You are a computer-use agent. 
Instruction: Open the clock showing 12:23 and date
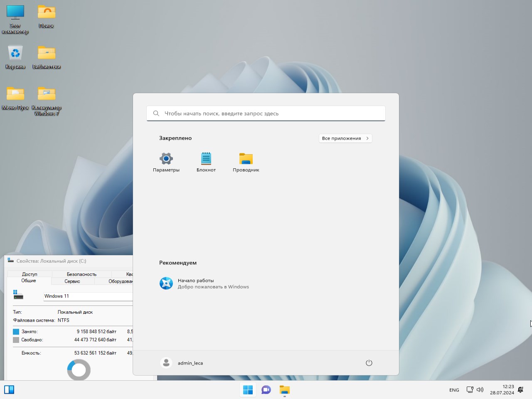(502, 390)
